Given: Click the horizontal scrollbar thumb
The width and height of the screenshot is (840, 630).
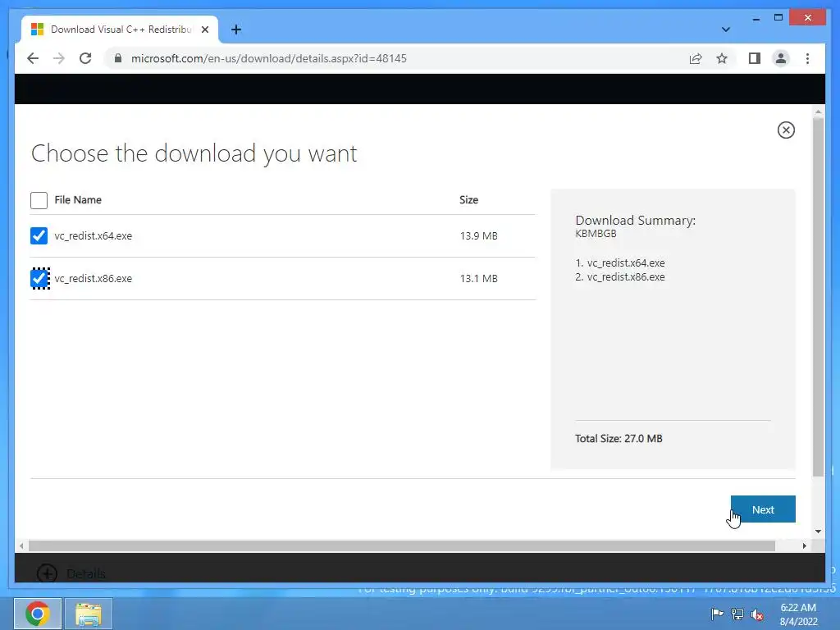Looking at the screenshot, I should tap(402, 546).
